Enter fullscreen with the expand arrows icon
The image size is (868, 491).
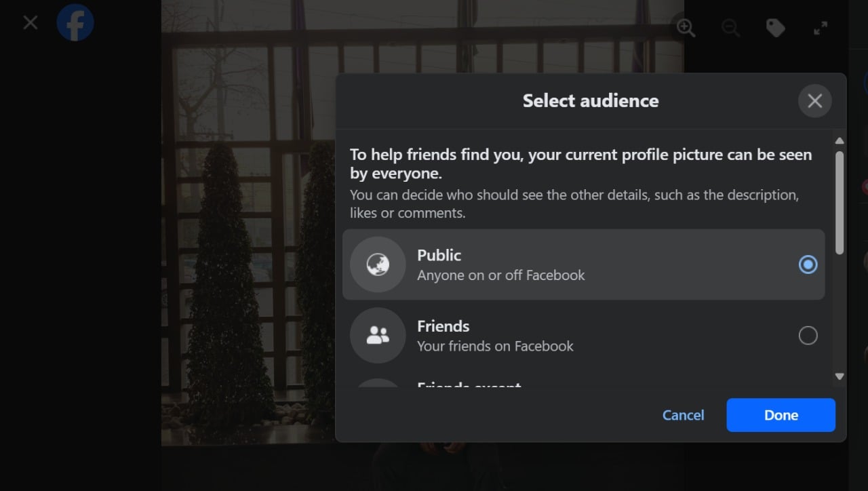coord(821,28)
